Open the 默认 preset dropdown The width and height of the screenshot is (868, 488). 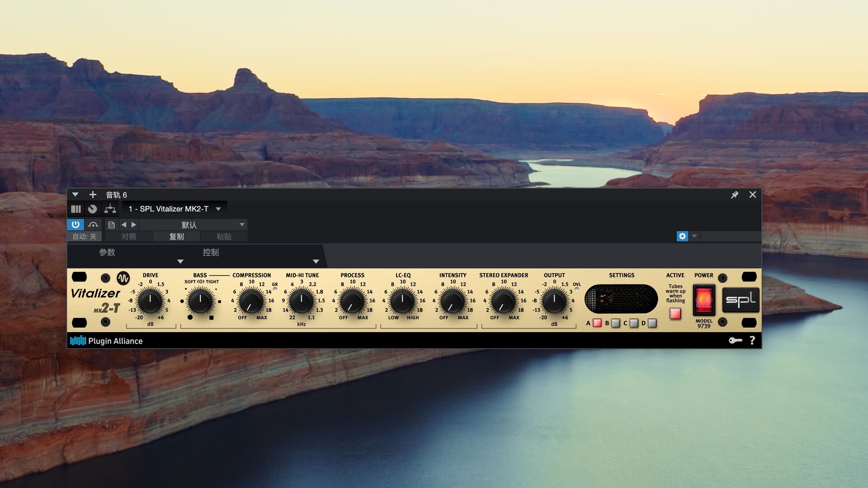193,225
